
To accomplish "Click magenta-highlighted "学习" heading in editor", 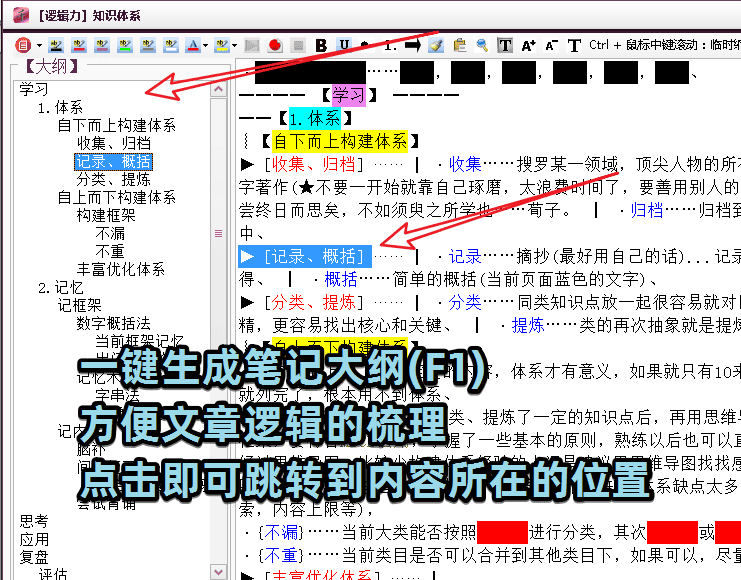I will click(349, 95).
